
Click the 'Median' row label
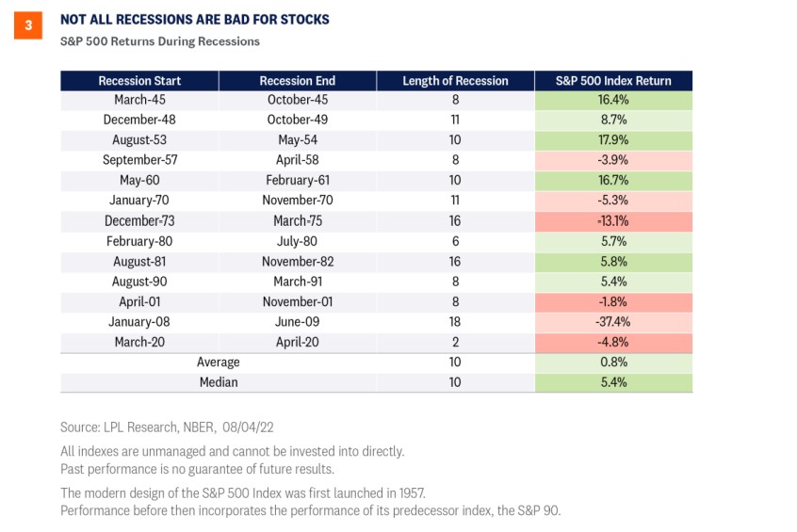pyautogui.click(x=219, y=382)
